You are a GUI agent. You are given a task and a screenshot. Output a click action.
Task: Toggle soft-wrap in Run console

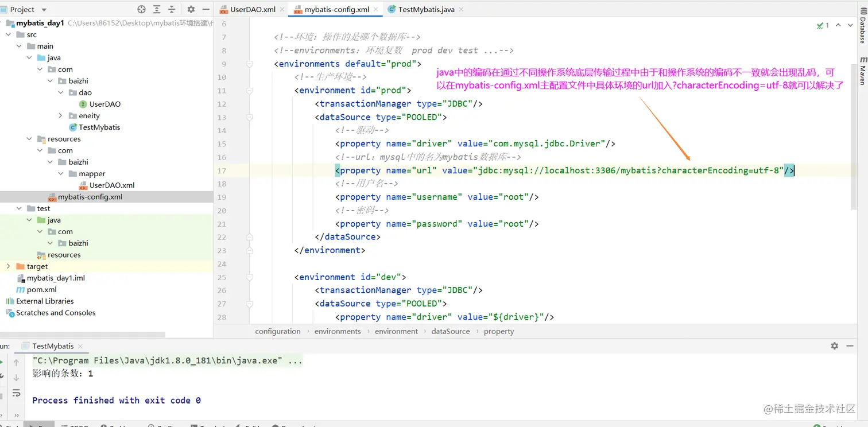[16, 393]
